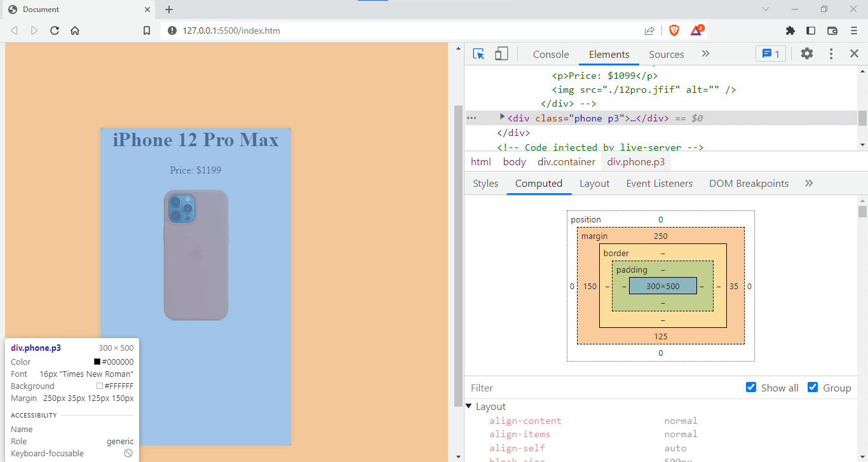The width and height of the screenshot is (868, 462).
Task: Open Brave Rewards triangle icon
Action: [x=697, y=31]
